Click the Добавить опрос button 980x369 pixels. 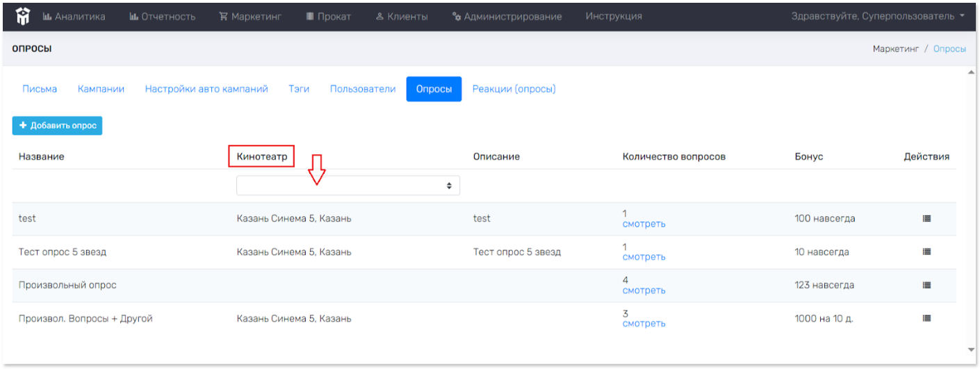(57, 126)
